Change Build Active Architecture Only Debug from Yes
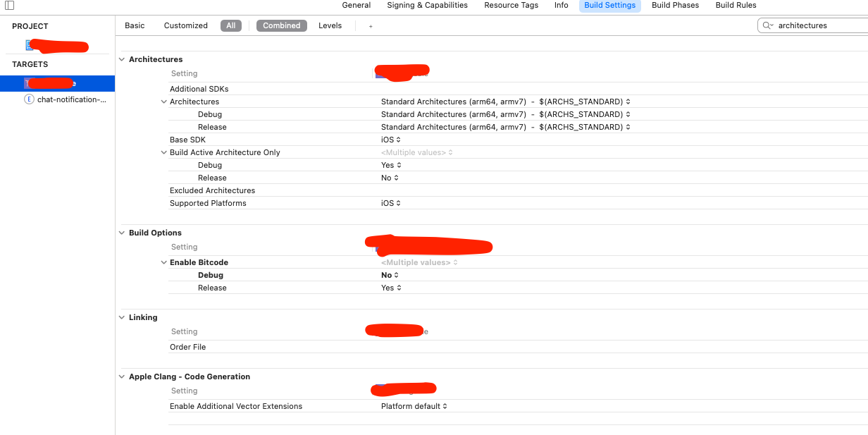This screenshot has height=435, width=868. [390, 165]
